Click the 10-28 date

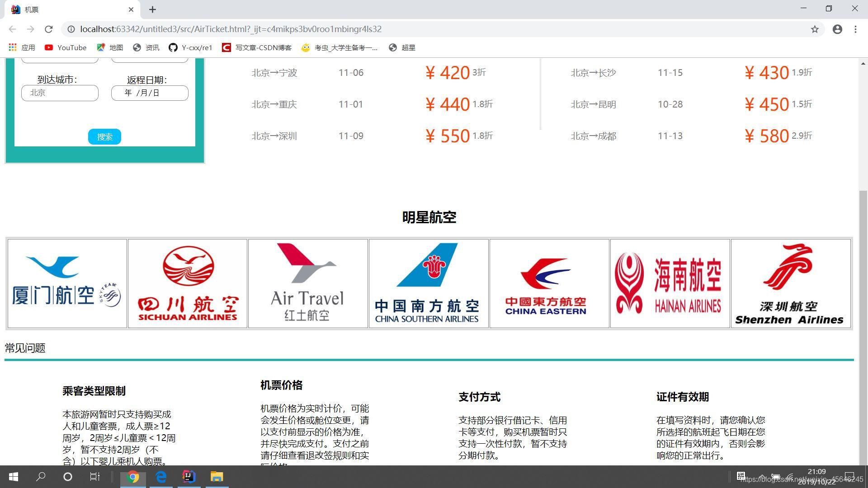670,104
